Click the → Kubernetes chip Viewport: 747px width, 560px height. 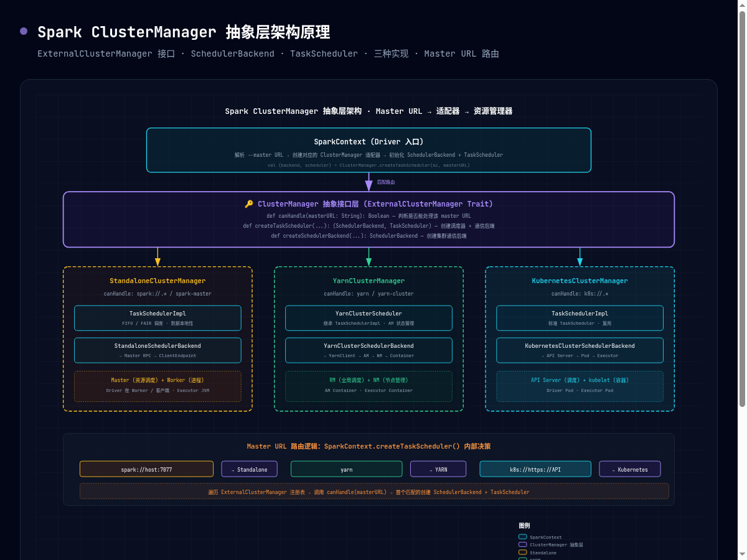coord(630,469)
